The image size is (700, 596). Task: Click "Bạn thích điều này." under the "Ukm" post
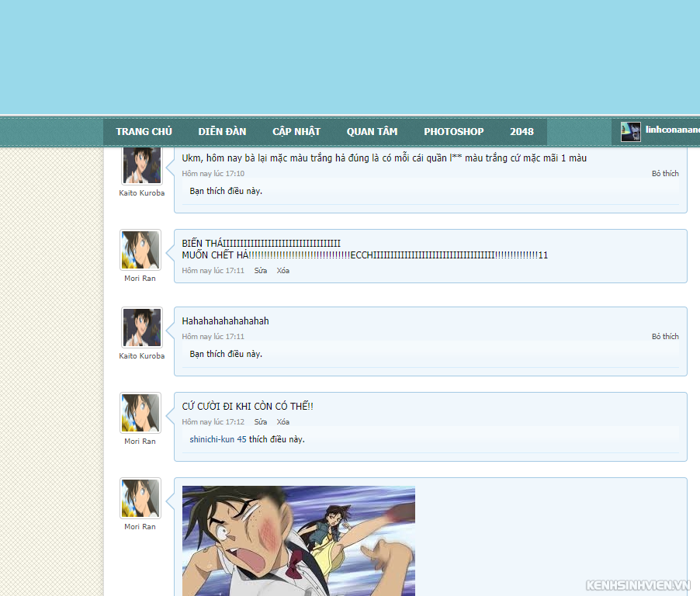tap(226, 191)
